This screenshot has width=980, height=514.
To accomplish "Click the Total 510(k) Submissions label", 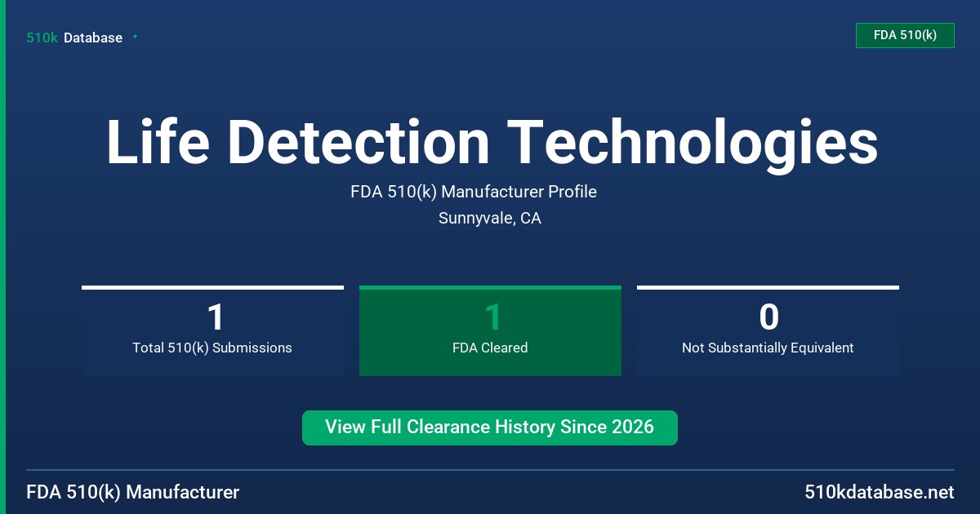I will coord(212,348).
